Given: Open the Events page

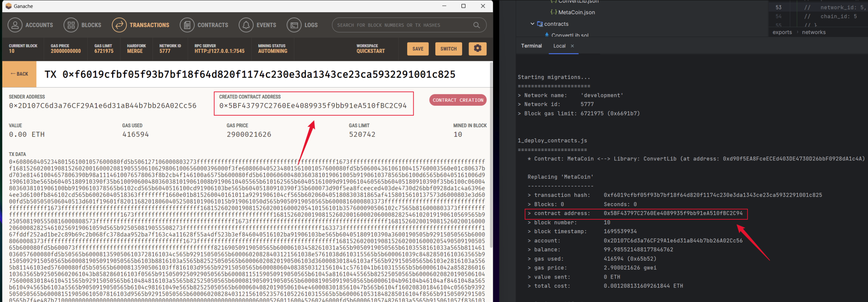Looking at the screenshot, I should click(x=258, y=25).
